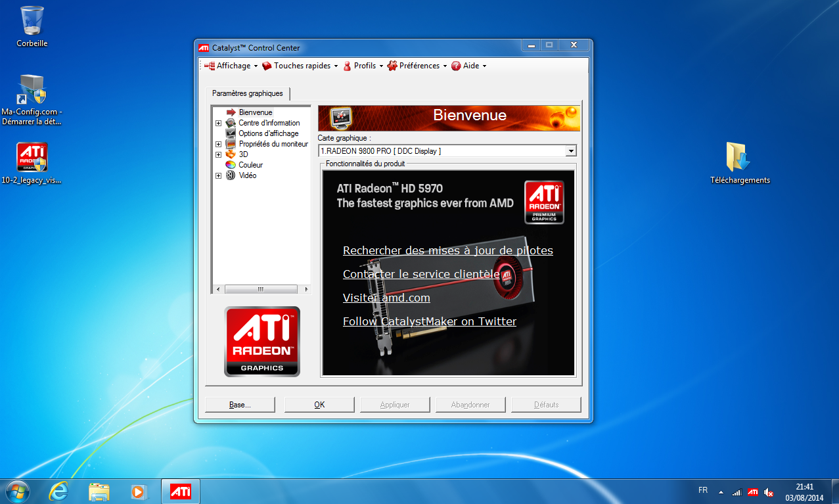Expand the 3D tree node
This screenshot has width=839, height=504.
[218, 154]
